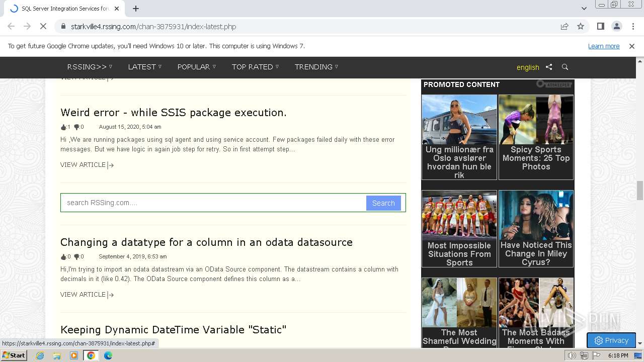Image resolution: width=644 pixels, height=362 pixels.
Task: Open the tab search dropdown
Action: [x=584, y=9]
